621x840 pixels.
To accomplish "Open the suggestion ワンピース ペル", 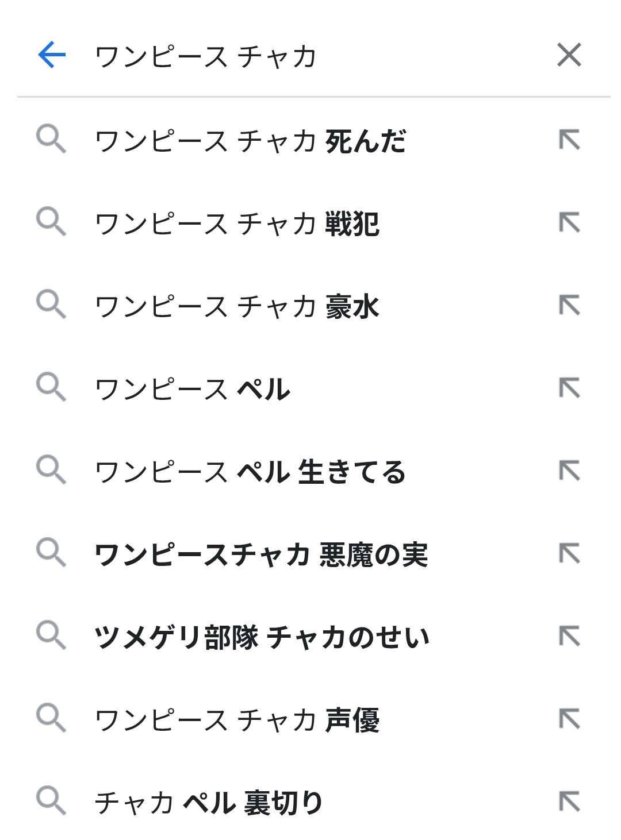I will pyautogui.click(x=193, y=389).
